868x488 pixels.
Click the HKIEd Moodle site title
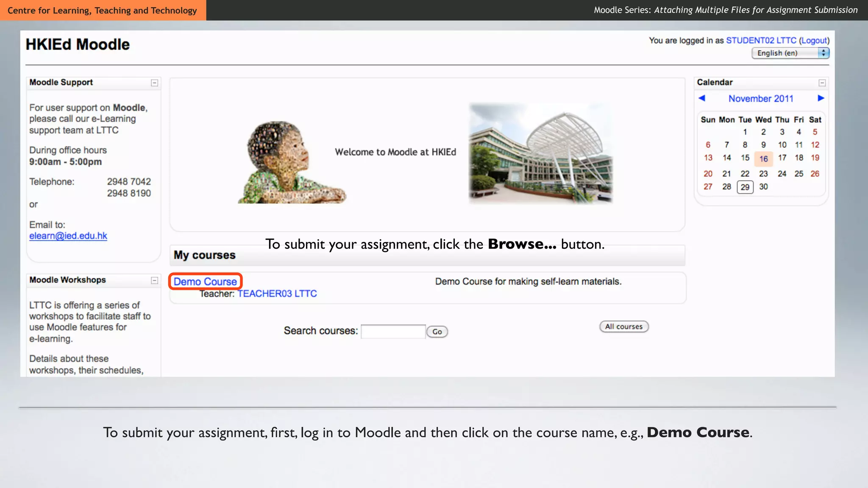78,44
